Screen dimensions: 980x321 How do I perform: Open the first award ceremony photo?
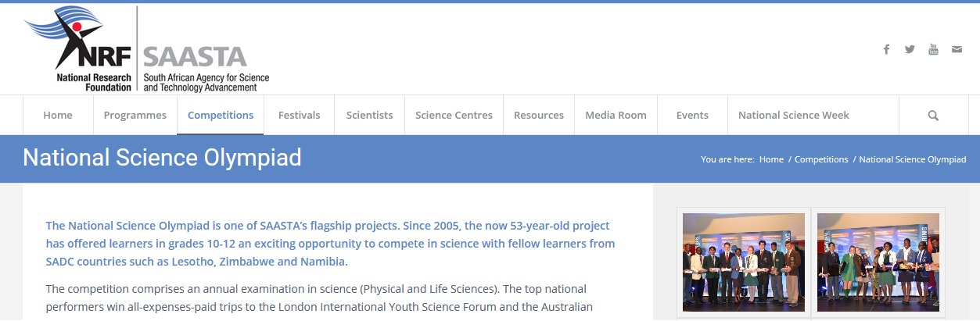[x=743, y=262]
